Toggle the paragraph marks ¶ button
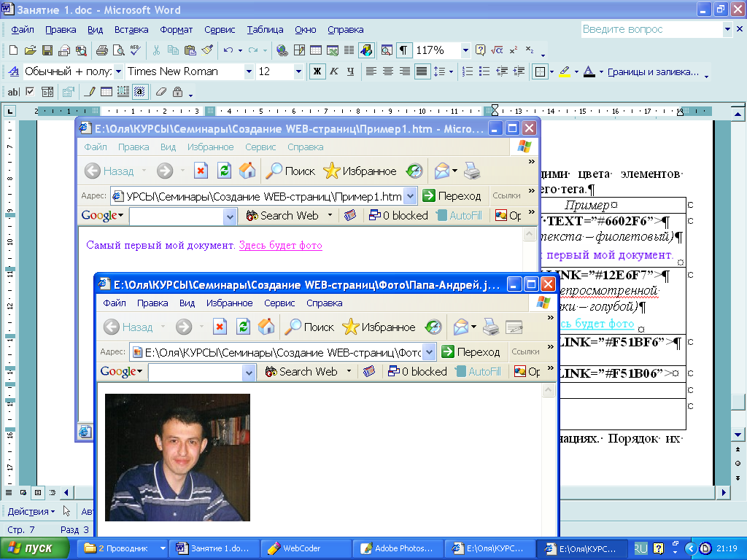Viewport: 747px width, 560px height. pos(403,50)
